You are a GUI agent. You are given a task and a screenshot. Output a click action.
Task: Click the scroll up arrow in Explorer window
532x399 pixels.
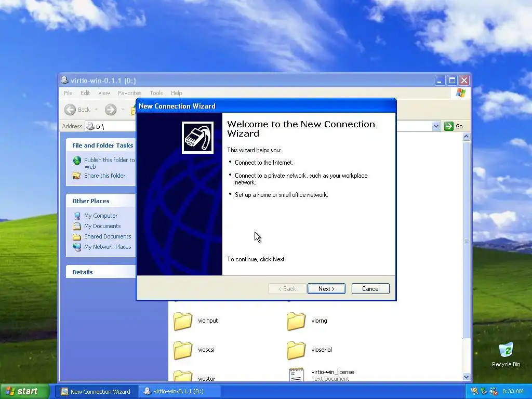tap(466, 137)
